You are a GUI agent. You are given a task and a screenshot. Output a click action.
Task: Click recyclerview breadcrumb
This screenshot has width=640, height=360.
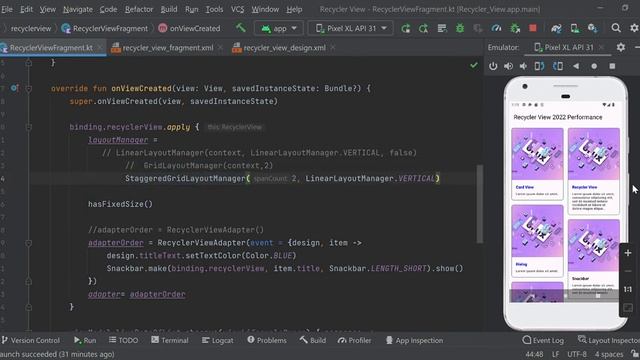click(x=31, y=29)
